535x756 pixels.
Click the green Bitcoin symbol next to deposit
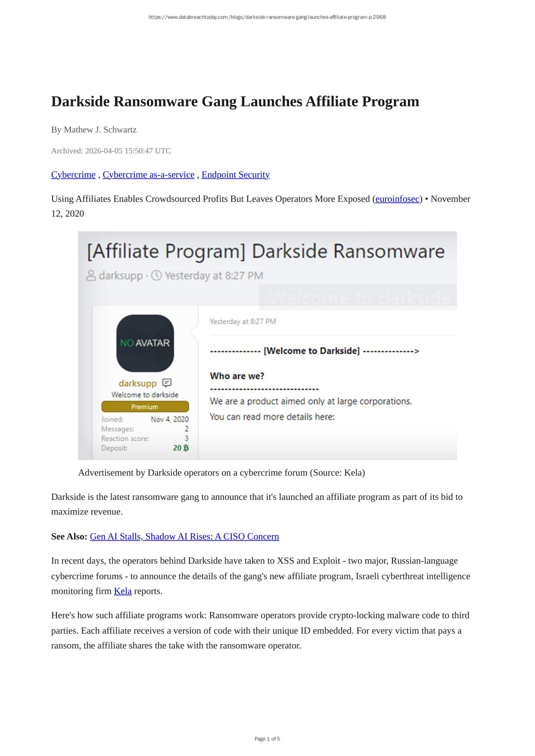(186, 448)
